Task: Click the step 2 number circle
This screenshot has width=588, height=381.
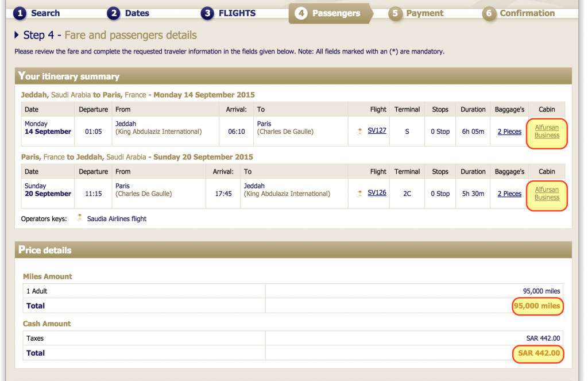Action: [x=114, y=13]
